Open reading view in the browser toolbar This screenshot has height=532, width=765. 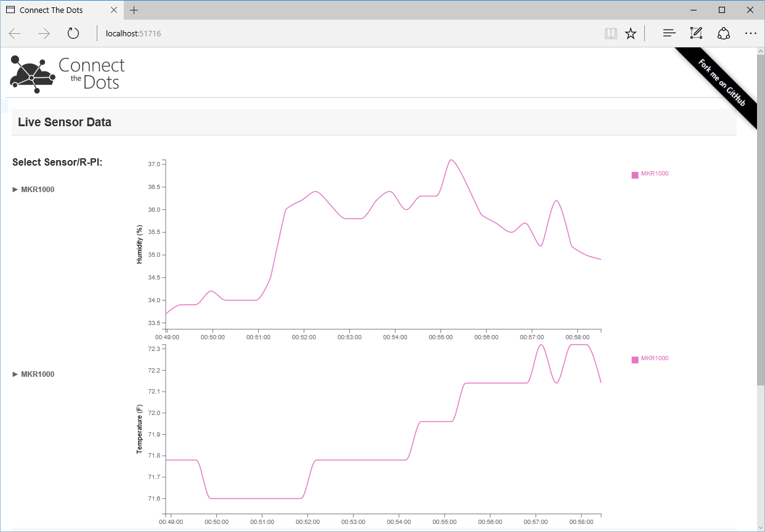point(610,33)
